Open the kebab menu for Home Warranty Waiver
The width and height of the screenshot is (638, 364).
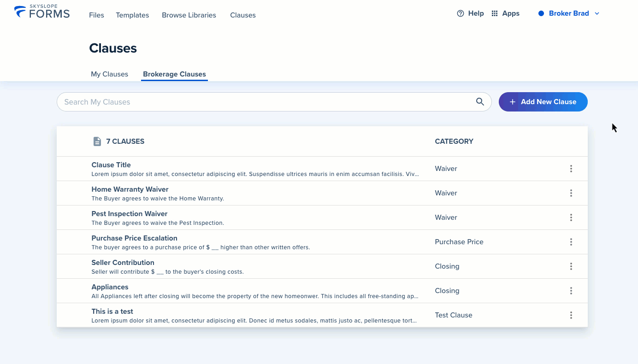pyautogui.click(x=571, y=193)
